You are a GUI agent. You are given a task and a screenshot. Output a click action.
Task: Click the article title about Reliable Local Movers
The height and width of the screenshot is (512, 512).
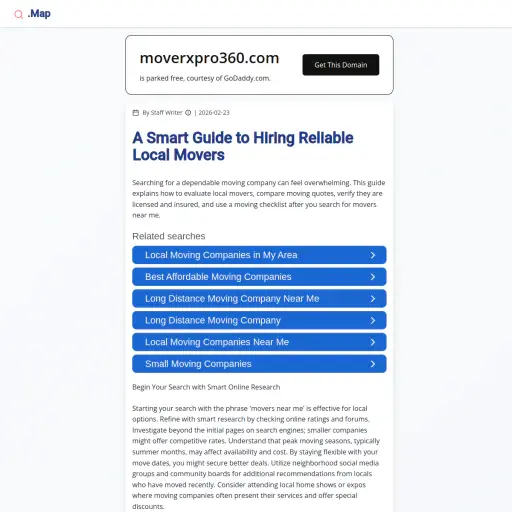243,146
